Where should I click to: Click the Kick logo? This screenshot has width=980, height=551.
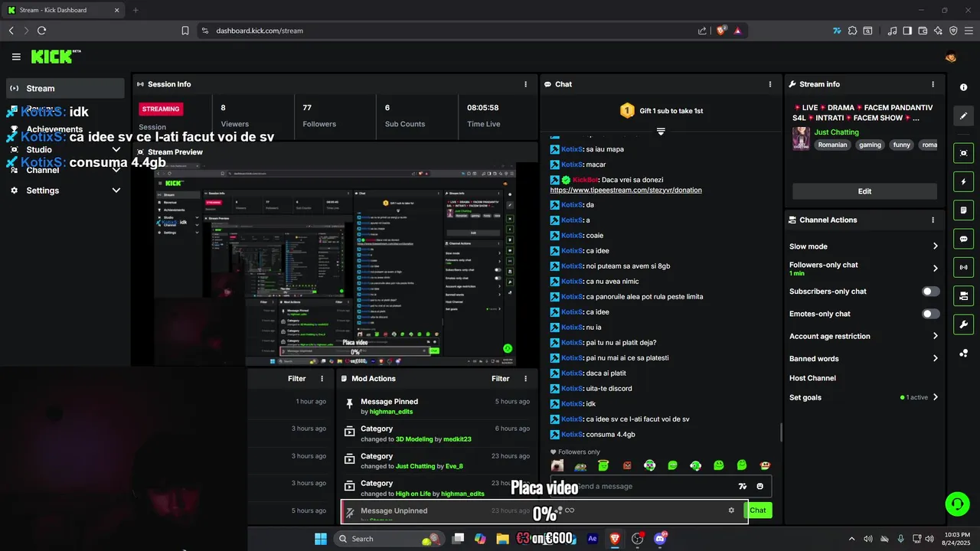coord(55,57)
